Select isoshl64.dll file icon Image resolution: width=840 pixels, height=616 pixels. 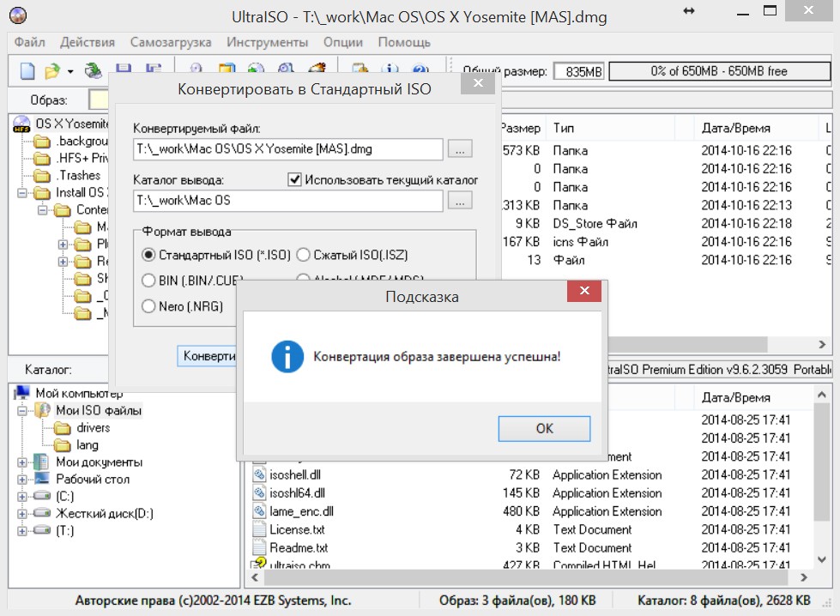coord(259,492)
